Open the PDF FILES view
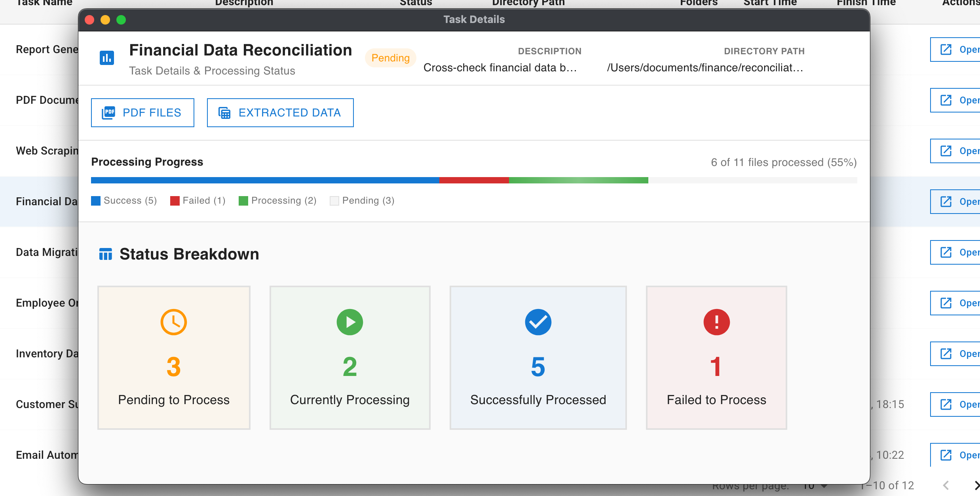The image size is (980, 496). click(x=142, y=113)
